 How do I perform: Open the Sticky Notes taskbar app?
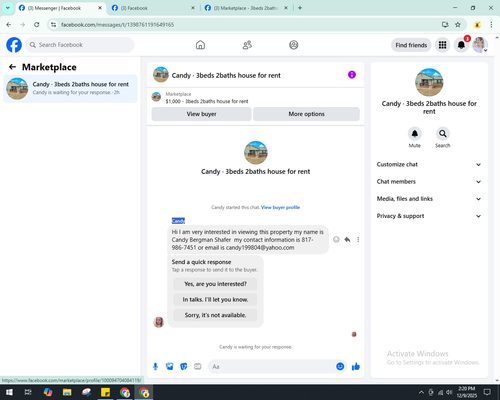tap(106, 392)
